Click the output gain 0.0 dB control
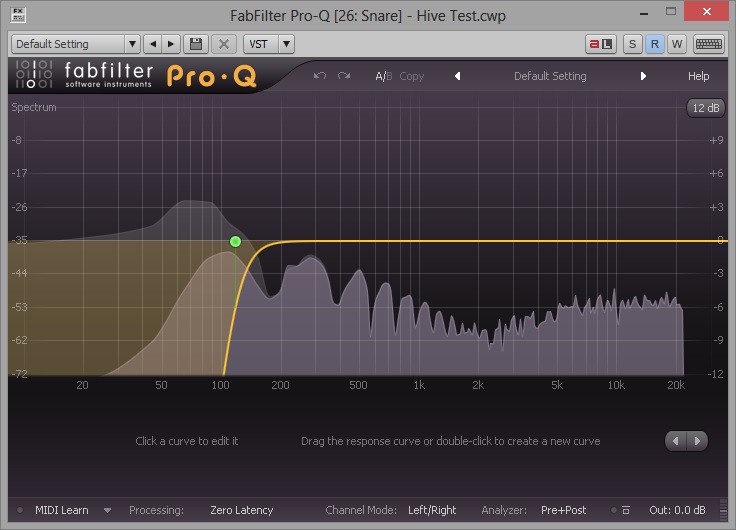This screenshot has height=530, width=736. click(x=676, y=510)
